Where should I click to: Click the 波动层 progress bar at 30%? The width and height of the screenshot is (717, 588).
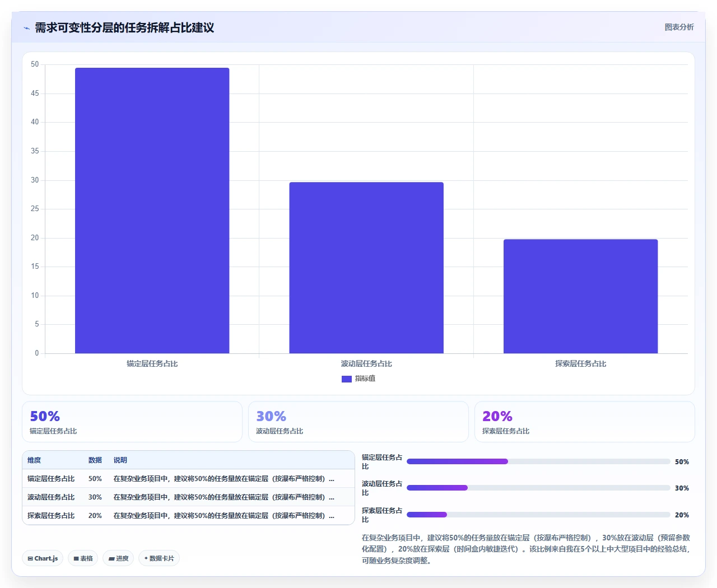[x=538, y=488]
